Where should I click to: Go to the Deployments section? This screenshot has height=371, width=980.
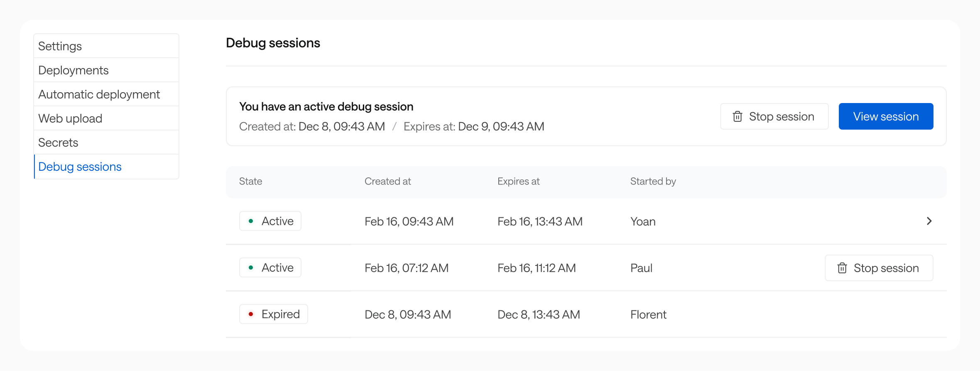(106, 70)
